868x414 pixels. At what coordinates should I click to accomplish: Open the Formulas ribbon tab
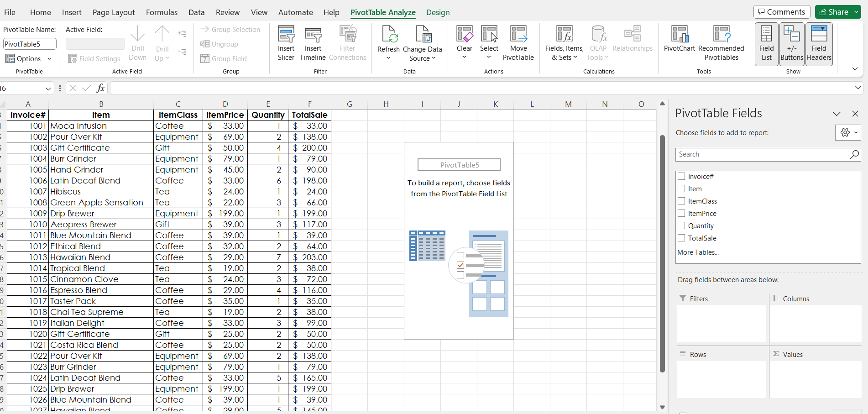pos(162,12)
